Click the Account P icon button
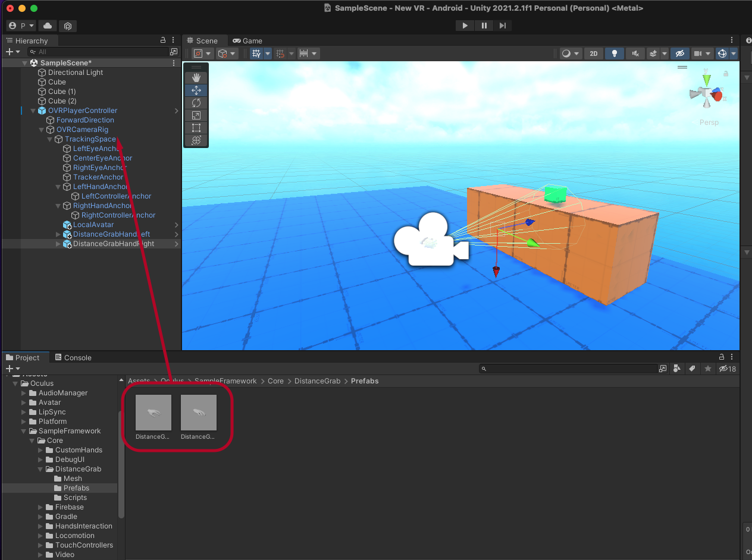Screen dimensions: 752x560 click(x=21, y=26)
